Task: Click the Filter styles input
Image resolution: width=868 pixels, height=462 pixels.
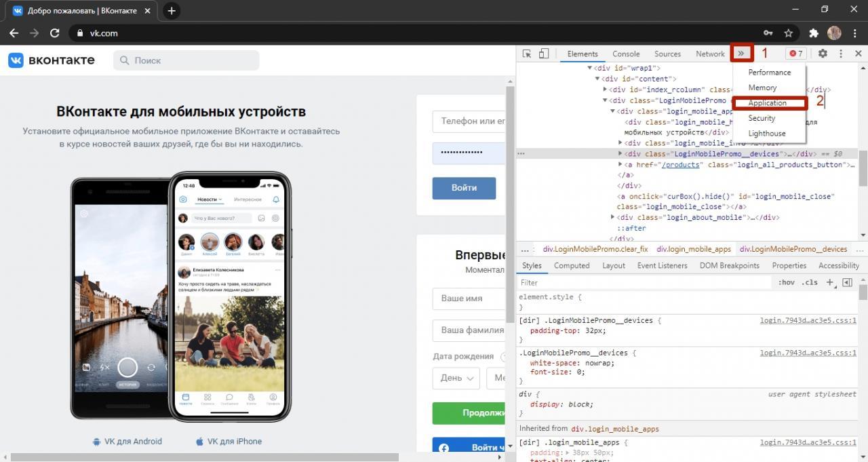Action: coord(644,282)
